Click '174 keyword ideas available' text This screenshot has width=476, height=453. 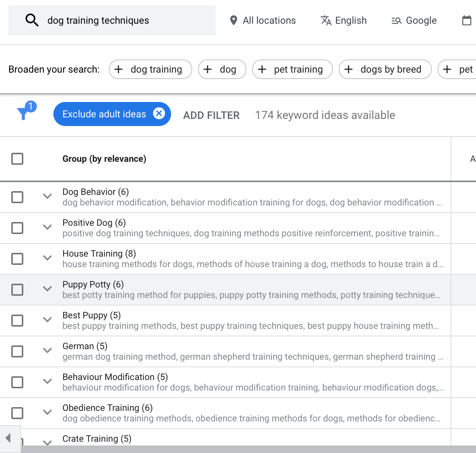click(x=325, y=115)
